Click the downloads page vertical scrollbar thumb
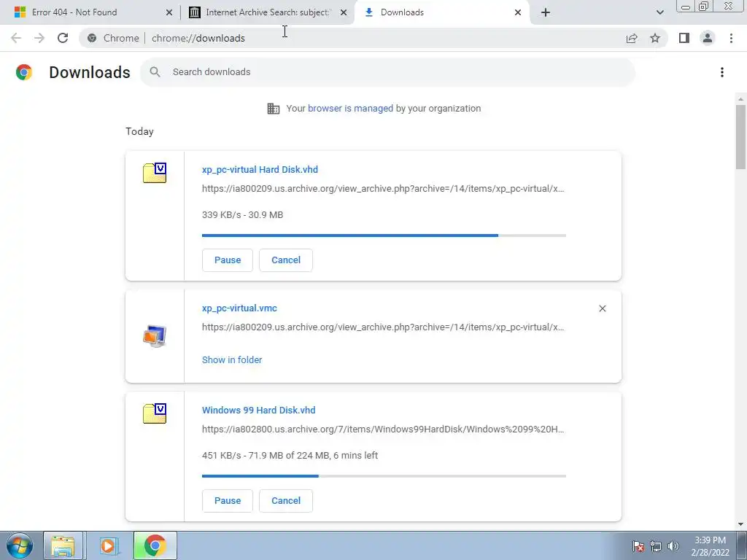The width and height of the screenshot is (747, 560). (x=740, y=137)
